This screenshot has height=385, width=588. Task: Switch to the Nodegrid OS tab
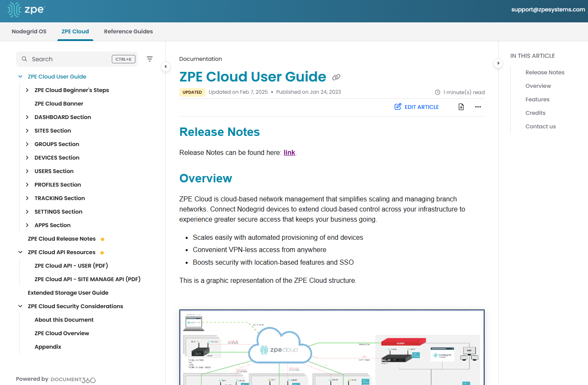[29, 31]
